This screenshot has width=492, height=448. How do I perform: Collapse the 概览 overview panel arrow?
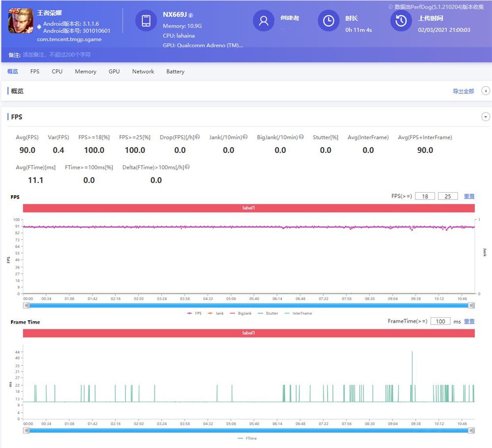(486, 91)
